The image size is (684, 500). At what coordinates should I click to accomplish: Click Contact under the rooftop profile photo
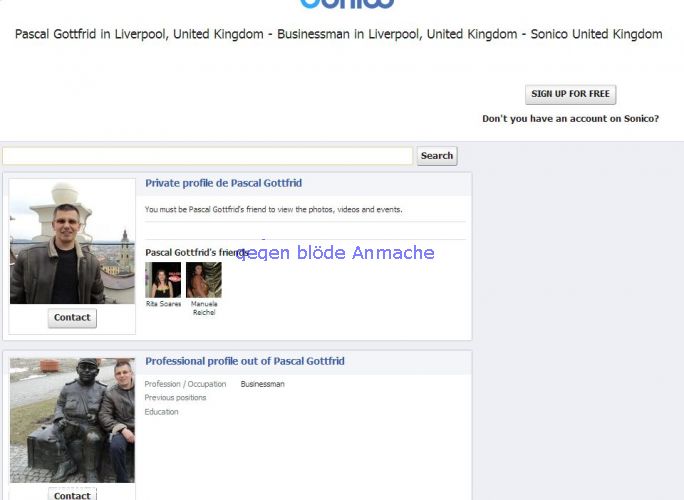pos(72,318)
